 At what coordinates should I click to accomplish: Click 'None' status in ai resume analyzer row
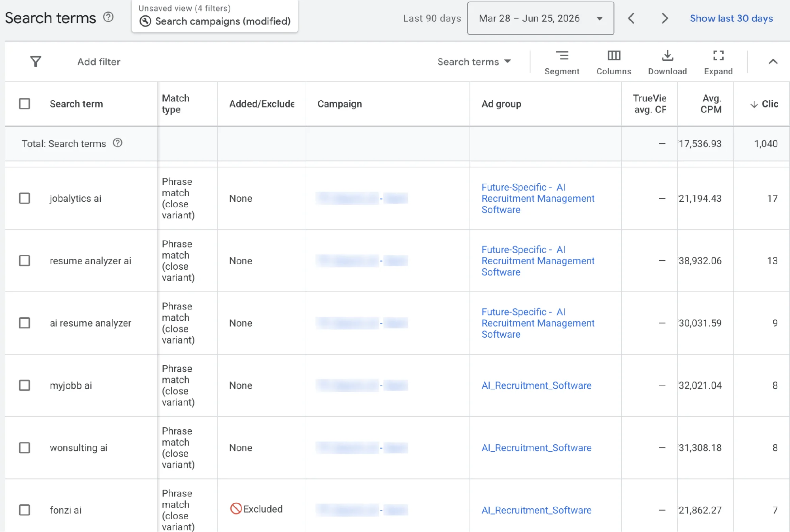click(241, 323)
